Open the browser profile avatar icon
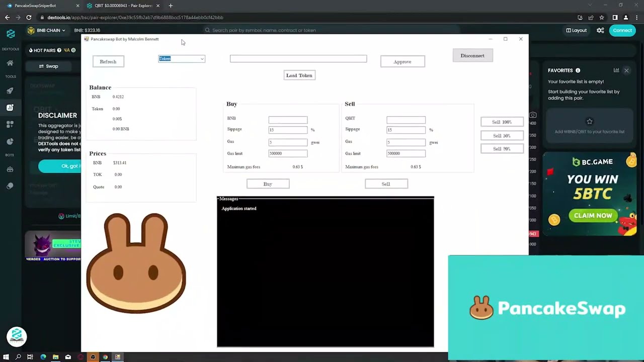The height and width of the screenshot is (362, 644). point(626,18)
